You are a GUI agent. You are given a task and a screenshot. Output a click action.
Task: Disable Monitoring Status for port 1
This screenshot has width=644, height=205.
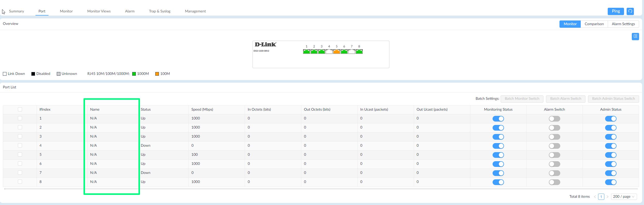coord(498,119)
